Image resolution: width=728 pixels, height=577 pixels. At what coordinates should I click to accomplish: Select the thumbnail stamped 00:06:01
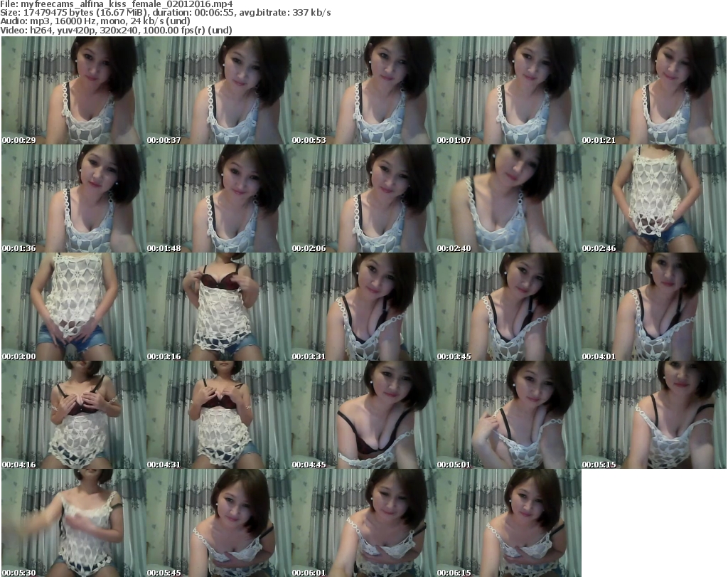363,523
